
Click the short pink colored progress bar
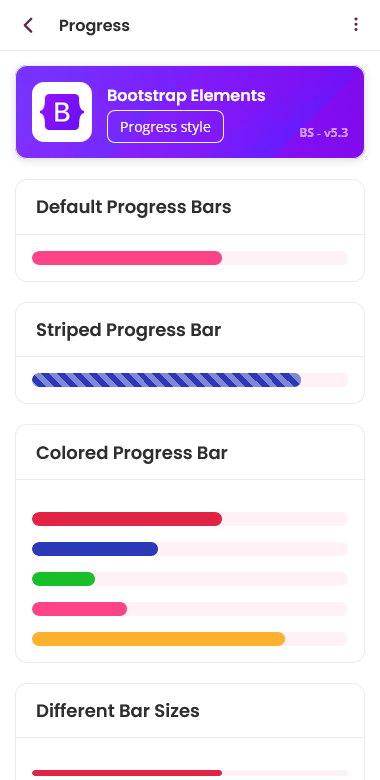[80, 609]
